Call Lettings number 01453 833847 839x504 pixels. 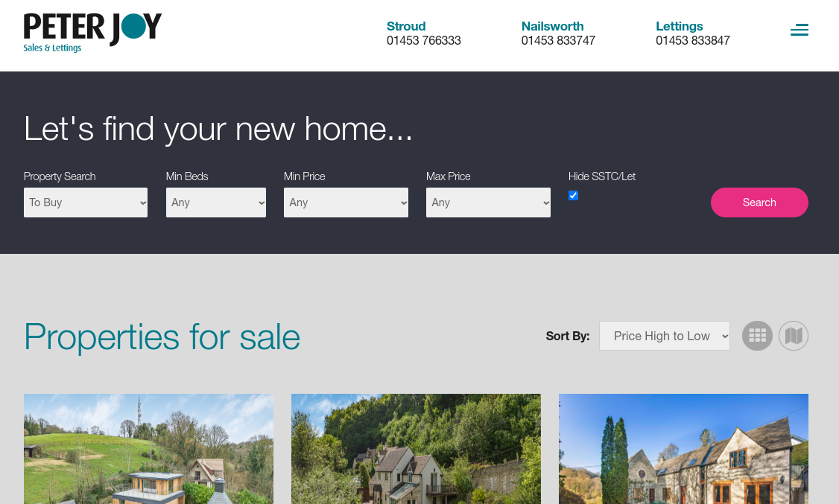(x=693, y=41)
